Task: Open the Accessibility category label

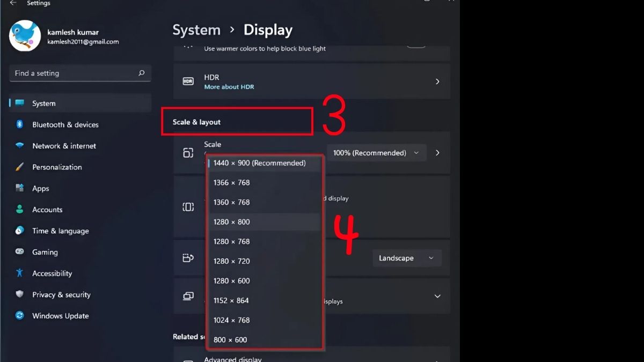Action: point(52,274)
